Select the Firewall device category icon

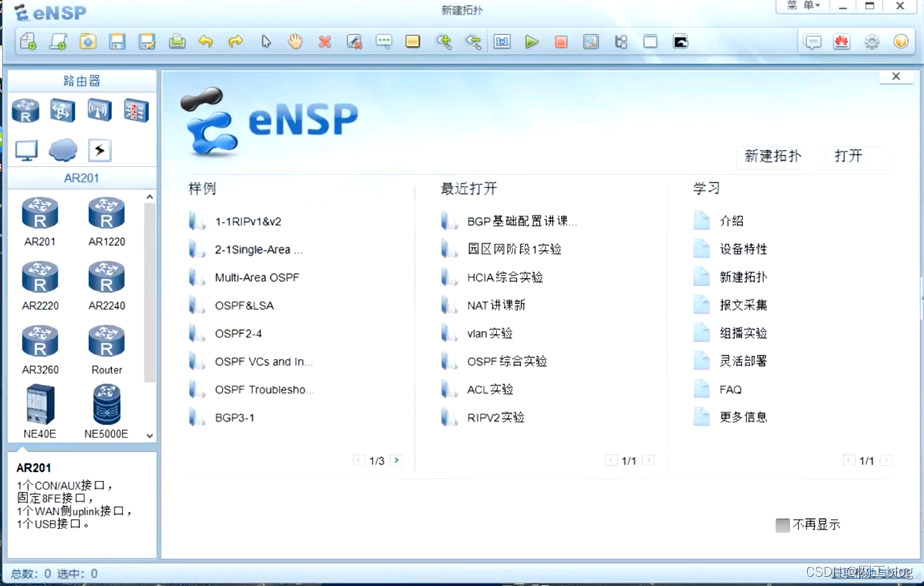click(136, 110)
